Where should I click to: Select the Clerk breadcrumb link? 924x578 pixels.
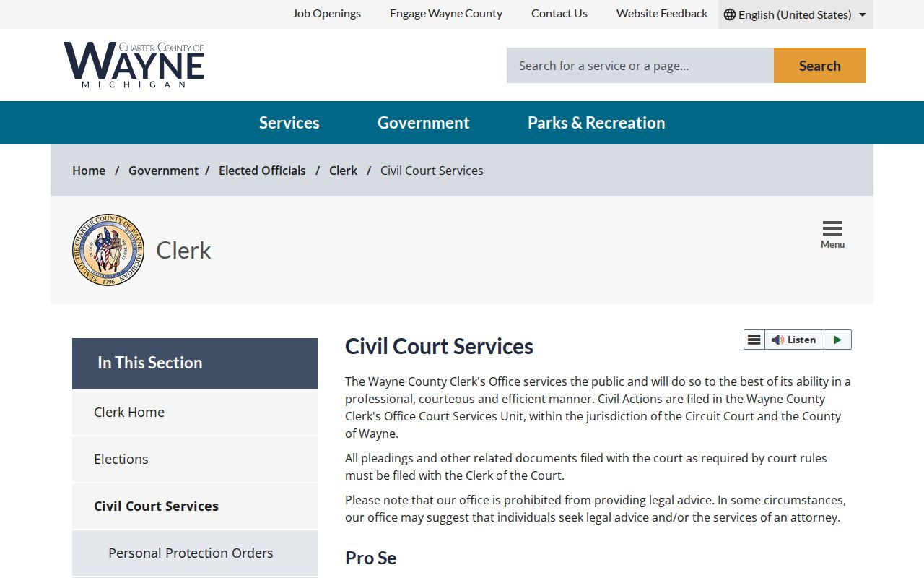pyautogui.click(x=343, y=171)
